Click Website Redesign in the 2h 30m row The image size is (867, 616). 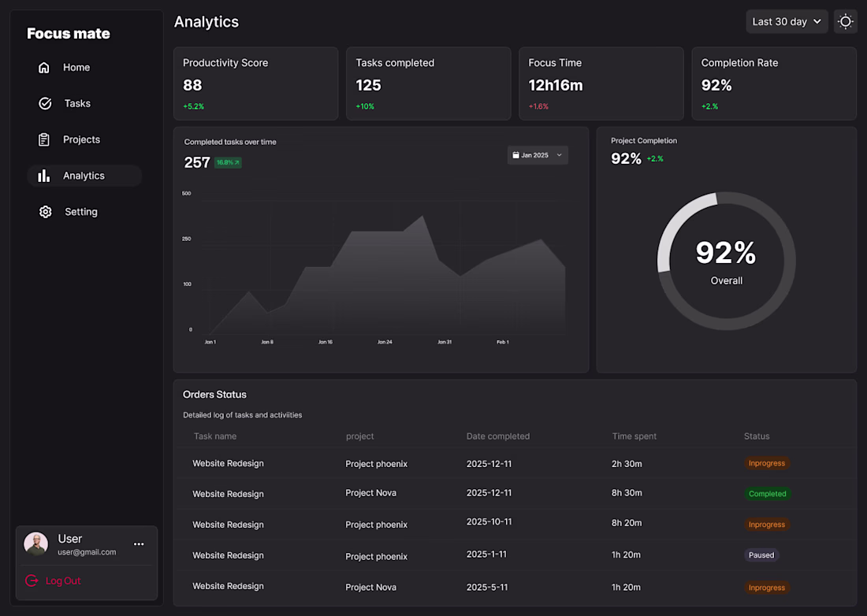228,463
